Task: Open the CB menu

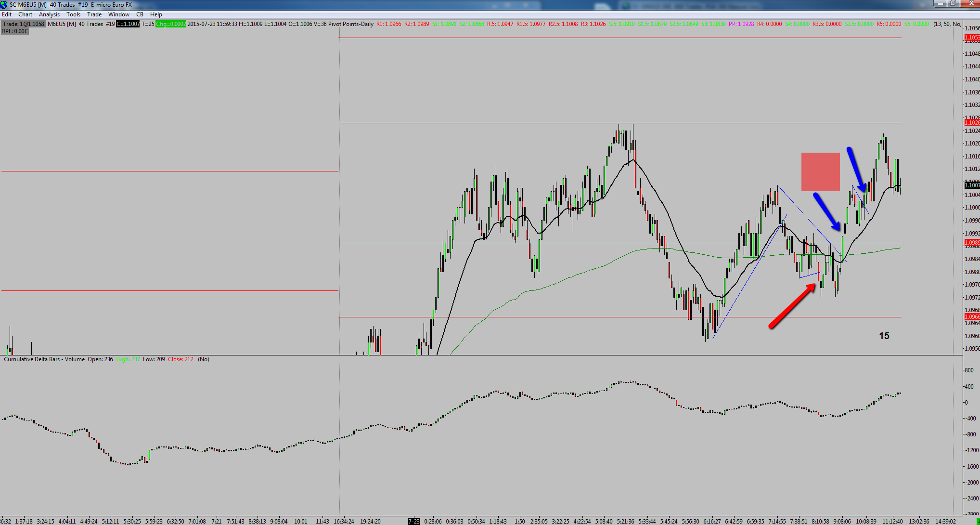Action: click(x=140, y=14)
